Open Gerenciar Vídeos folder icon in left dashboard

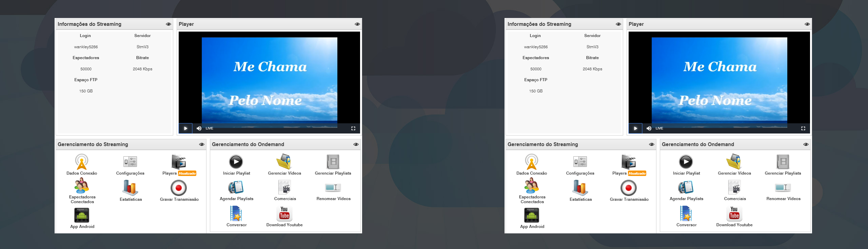[x=284, y=162]
